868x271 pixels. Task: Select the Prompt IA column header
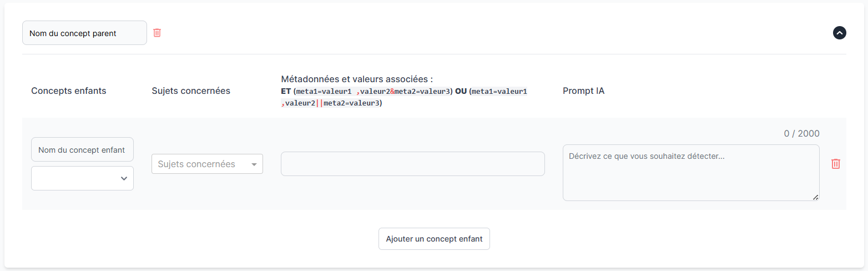tap(583, 91)
